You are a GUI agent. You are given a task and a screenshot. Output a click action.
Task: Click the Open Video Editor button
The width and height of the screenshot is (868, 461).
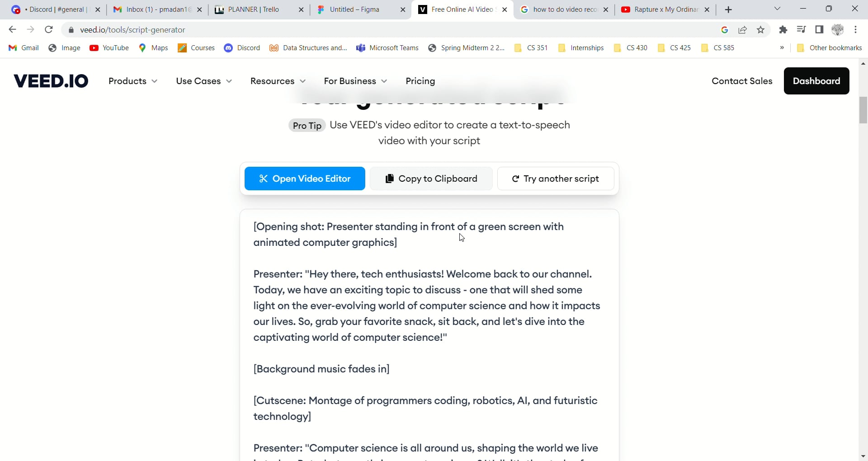tap(305, 179)
